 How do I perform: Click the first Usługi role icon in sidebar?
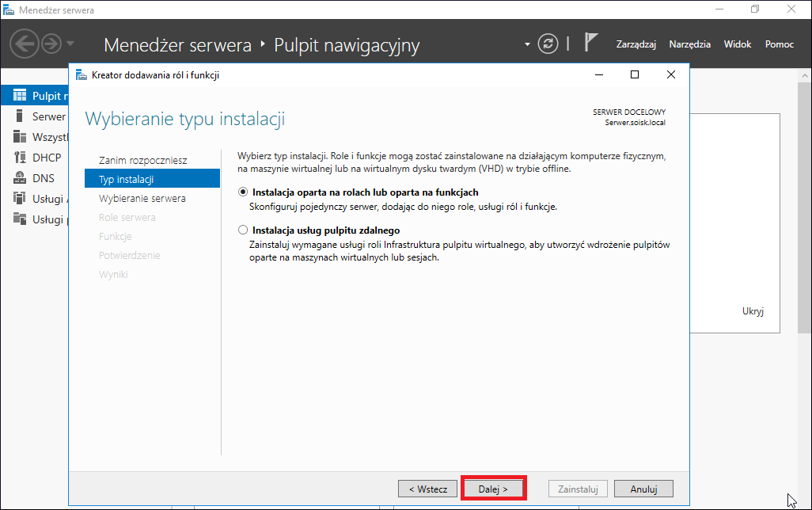pyautogui.click(x=20, y=198)
